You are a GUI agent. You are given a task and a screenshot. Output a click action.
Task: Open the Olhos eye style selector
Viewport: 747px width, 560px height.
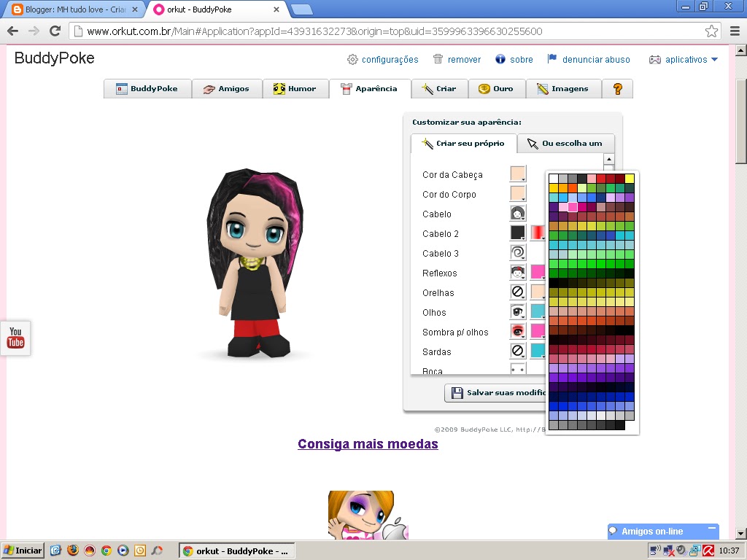click(x=518, y=312)
